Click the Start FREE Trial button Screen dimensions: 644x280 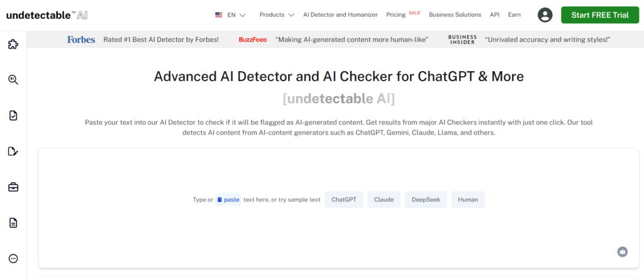coord(599,15)
